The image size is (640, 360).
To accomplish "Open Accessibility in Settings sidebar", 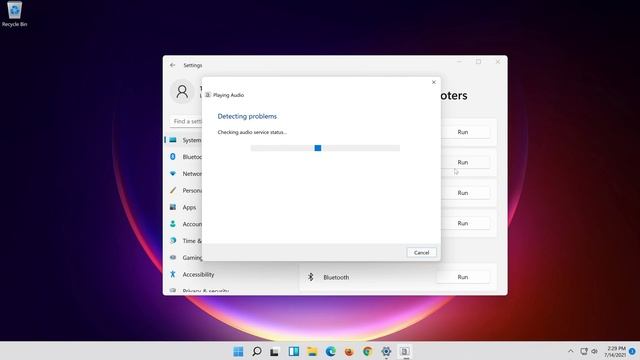I will coord(198,274).
